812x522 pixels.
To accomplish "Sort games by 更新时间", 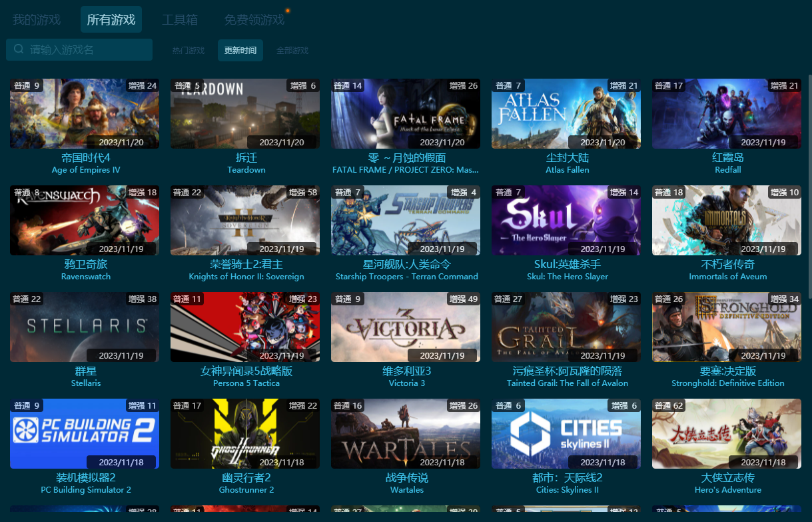I will pyautogui.click(x=240, y=51).
